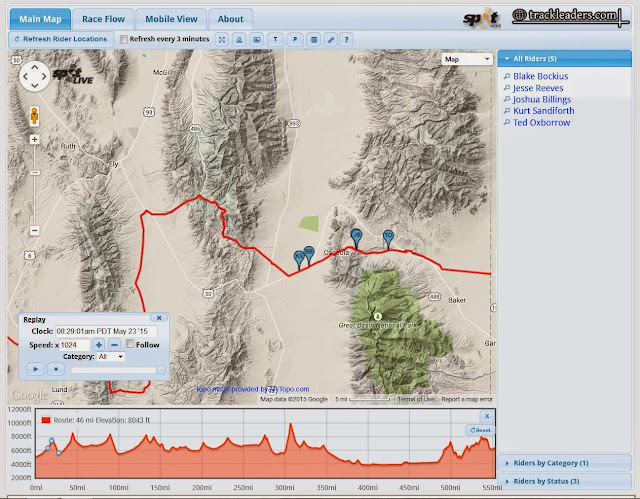Open the Mobile View tab

coord(171,19)
